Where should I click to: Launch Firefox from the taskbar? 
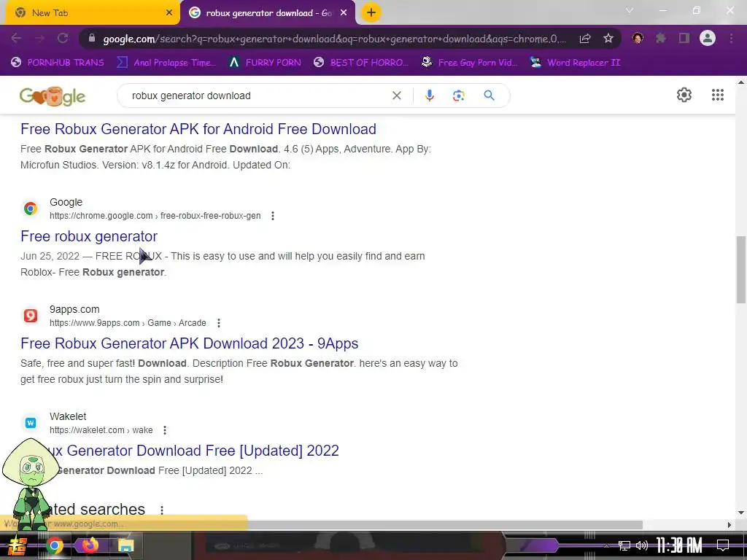coord(90,545)
